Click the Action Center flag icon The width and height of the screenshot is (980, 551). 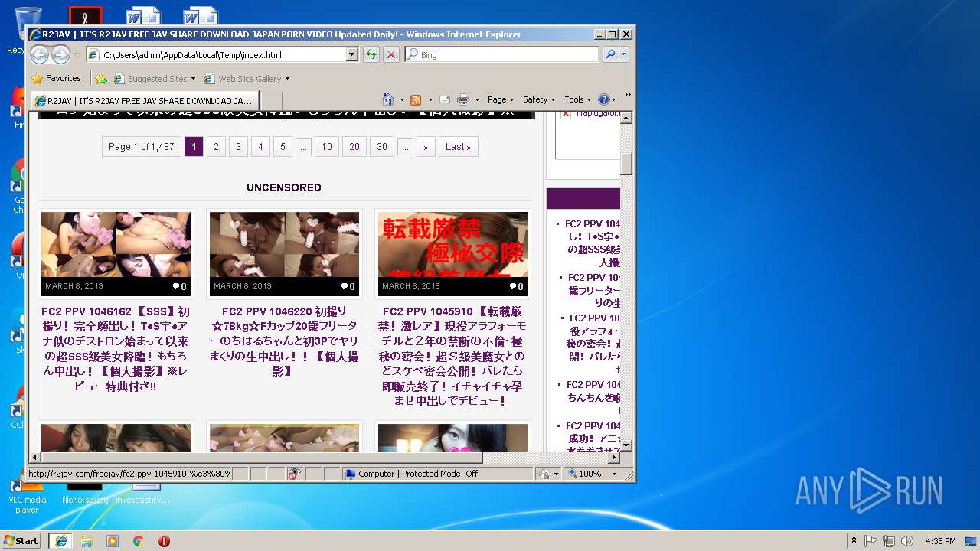[x=871, y=540]
